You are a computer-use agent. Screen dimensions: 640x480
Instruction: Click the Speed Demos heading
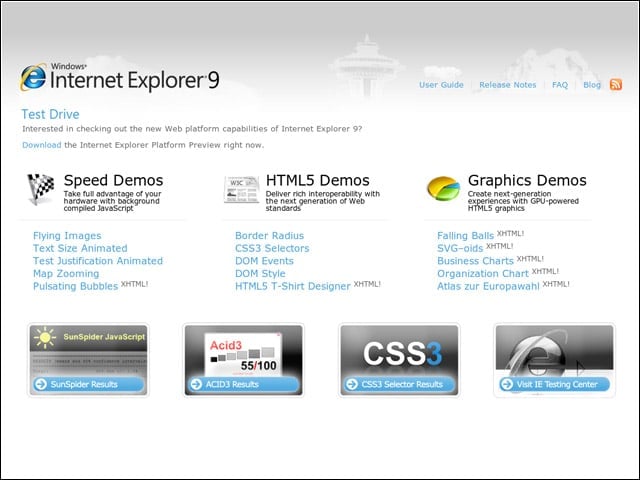(113, 180)
